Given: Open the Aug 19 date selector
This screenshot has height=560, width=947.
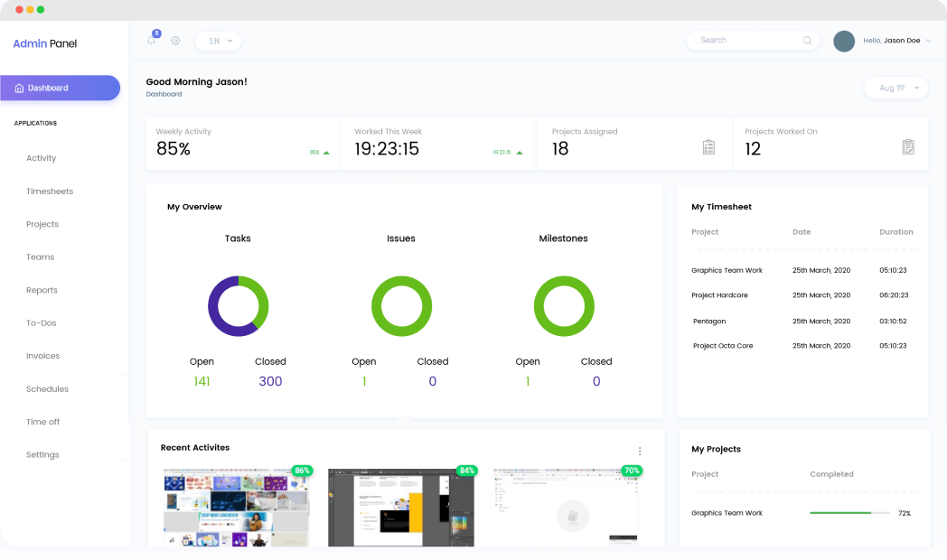Looking at the screenshot, I should 895,88.
